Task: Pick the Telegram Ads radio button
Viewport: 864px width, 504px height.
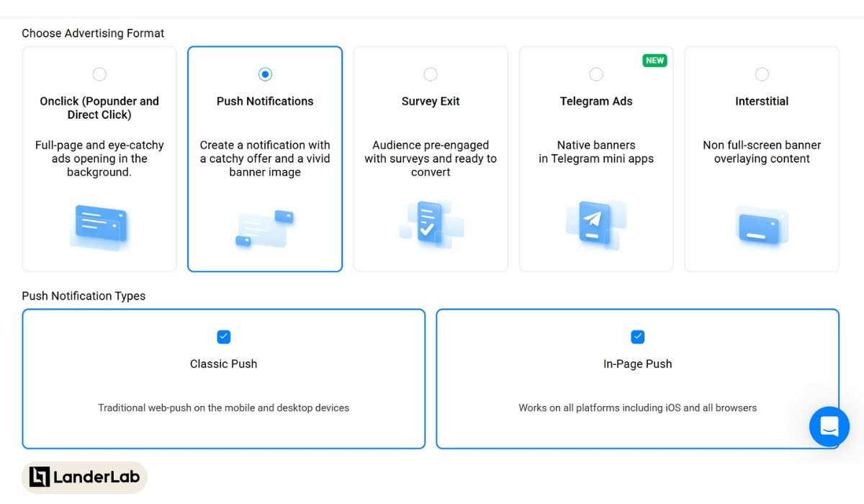Action: (596, 74)
